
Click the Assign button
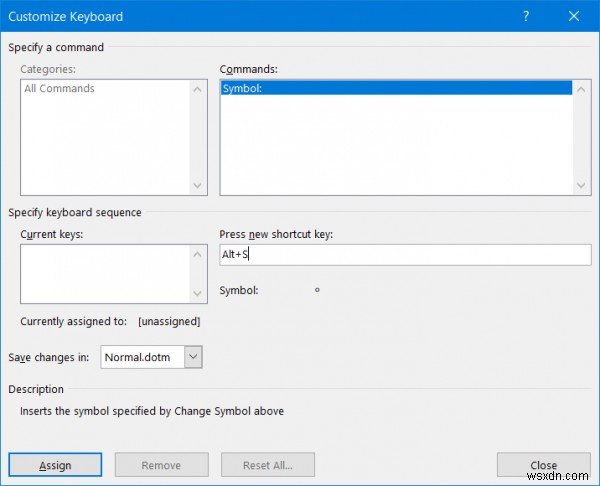55,465
